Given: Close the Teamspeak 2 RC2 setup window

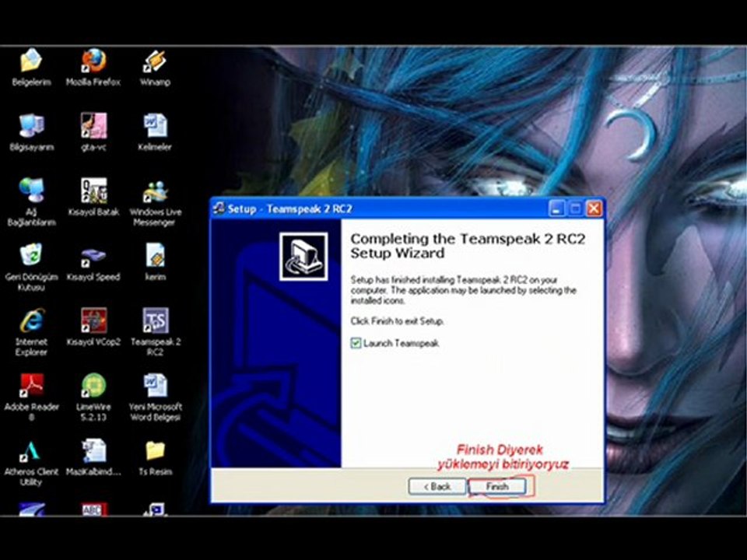Looking at the screenshot, I should click(x=594, y=208).
